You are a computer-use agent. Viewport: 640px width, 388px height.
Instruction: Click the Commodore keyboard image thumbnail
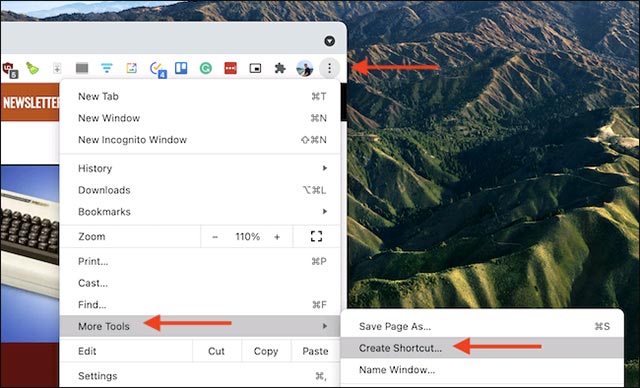30,253
